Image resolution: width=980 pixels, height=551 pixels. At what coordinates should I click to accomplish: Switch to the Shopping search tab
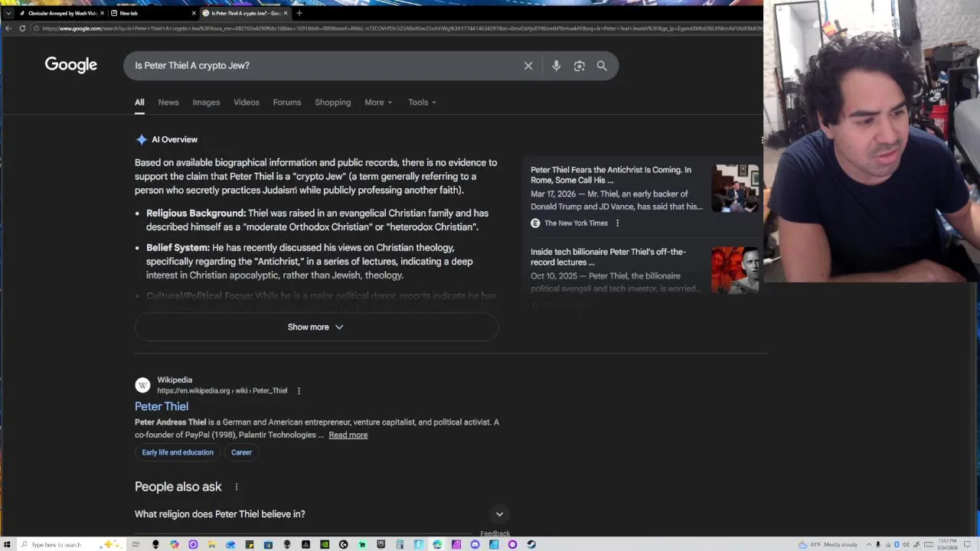pyautogui.click(x=333, y=103)
